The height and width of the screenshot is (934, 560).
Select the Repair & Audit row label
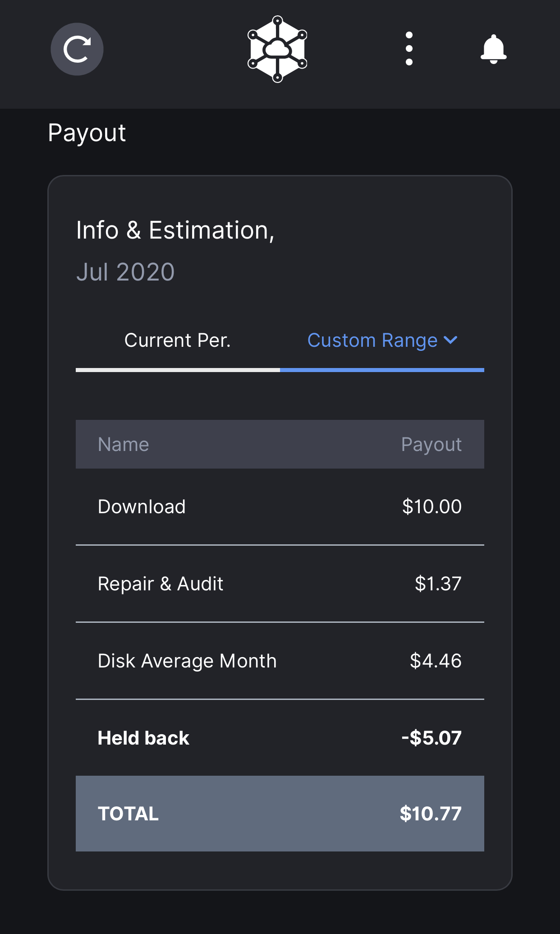tap(161, 584)
